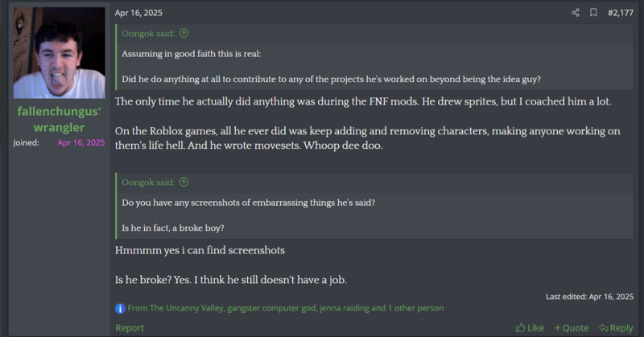Quote this post with +Quote
Screen dimensions: 644x337
tap(572, 327)
